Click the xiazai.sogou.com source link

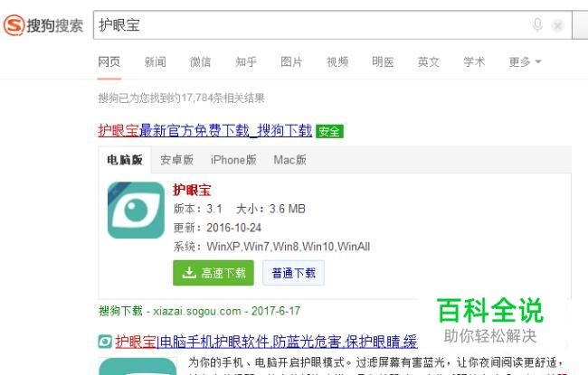[x=197, y=311]
